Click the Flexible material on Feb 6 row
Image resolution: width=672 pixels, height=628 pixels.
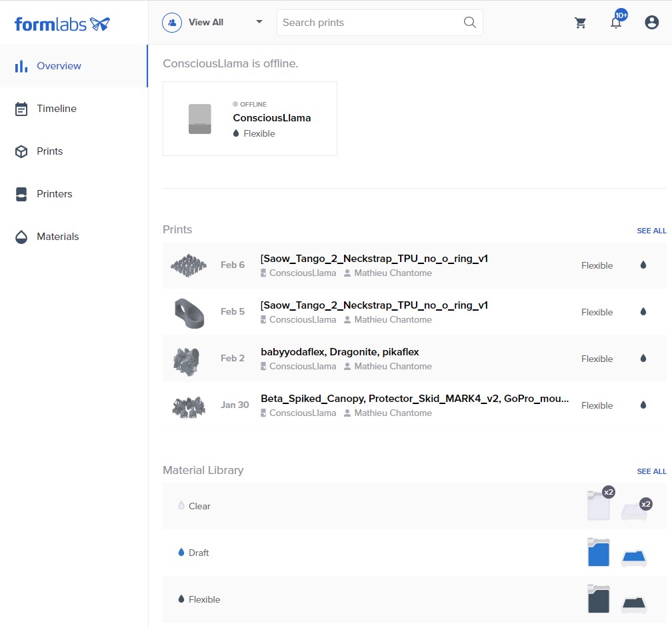click(x=597, y=266)
